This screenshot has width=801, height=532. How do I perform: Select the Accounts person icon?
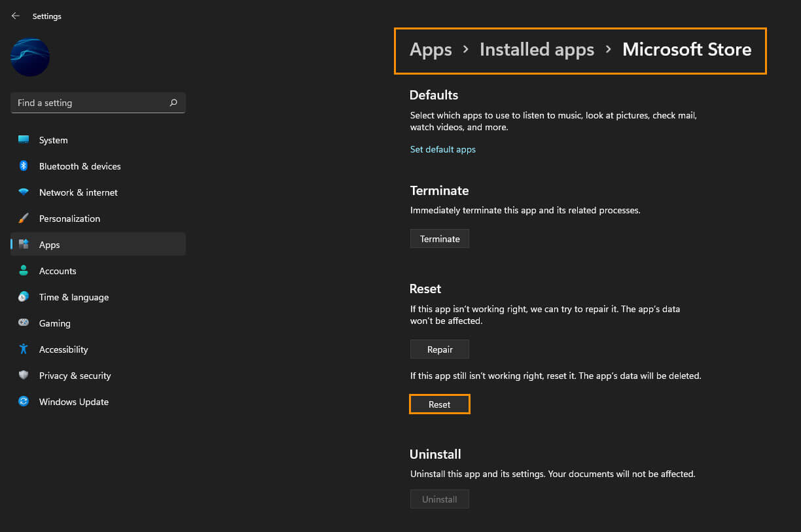point(24,271)
